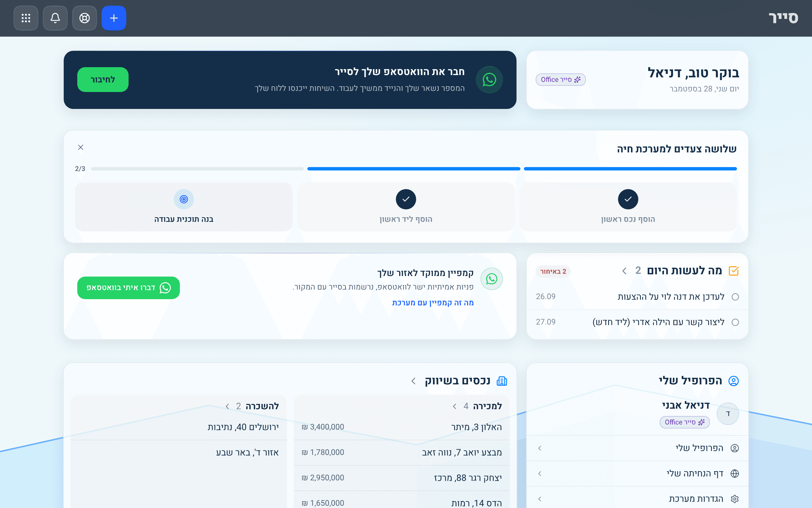This screenshot has width=812, height=508.
Task: Open the notifications bell
Action: tap(55, 18)
